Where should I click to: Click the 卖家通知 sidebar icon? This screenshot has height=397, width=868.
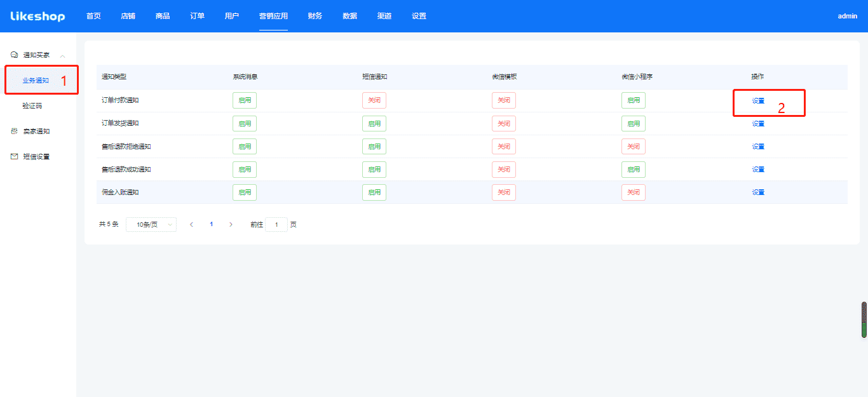[15, 131]
